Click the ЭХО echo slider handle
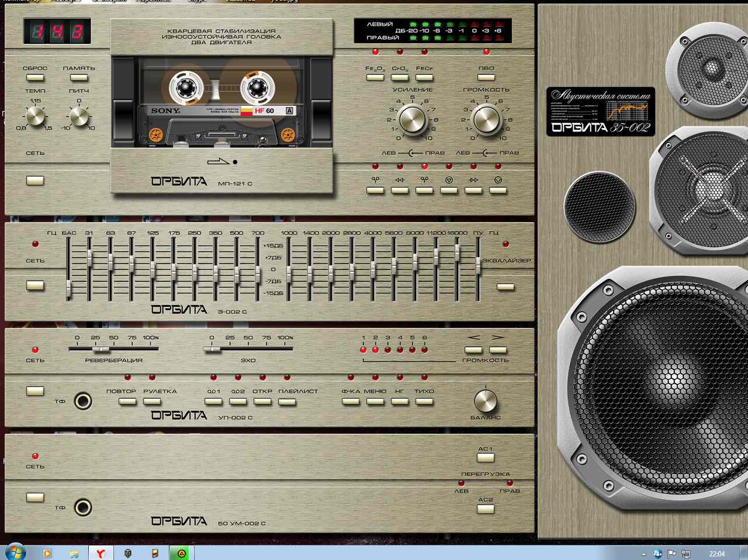The height and width of the screenshot is (560, 748). [x=213, y=349]
